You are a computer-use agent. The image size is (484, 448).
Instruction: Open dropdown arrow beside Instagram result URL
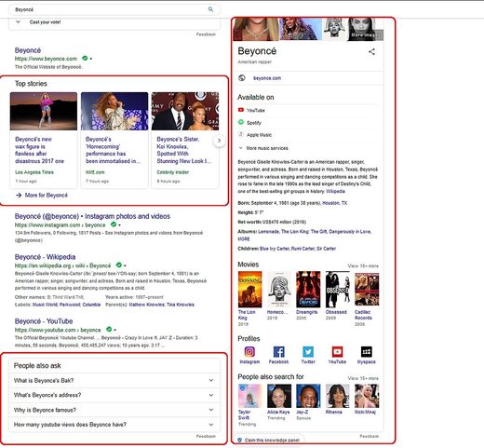(x=119, y=225)
